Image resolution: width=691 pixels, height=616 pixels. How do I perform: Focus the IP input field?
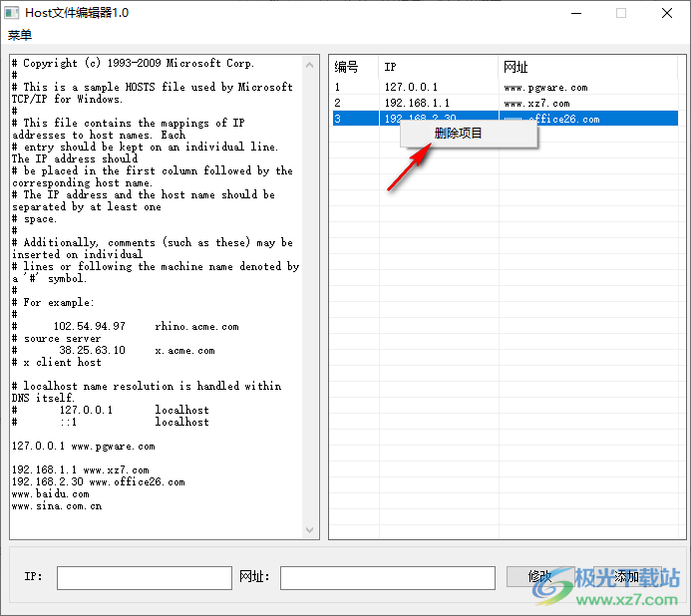coord(145,577)
